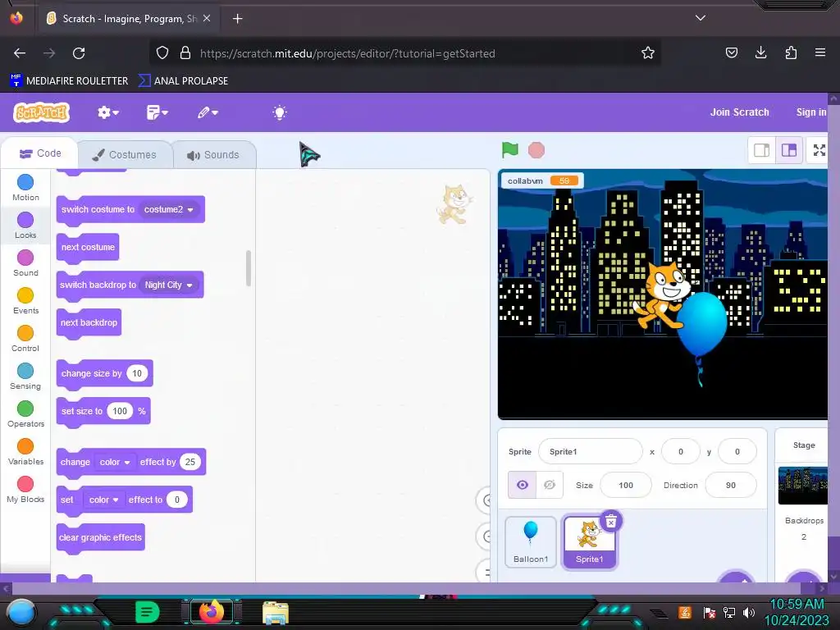Click the sprite y position field

coord(737,452)
